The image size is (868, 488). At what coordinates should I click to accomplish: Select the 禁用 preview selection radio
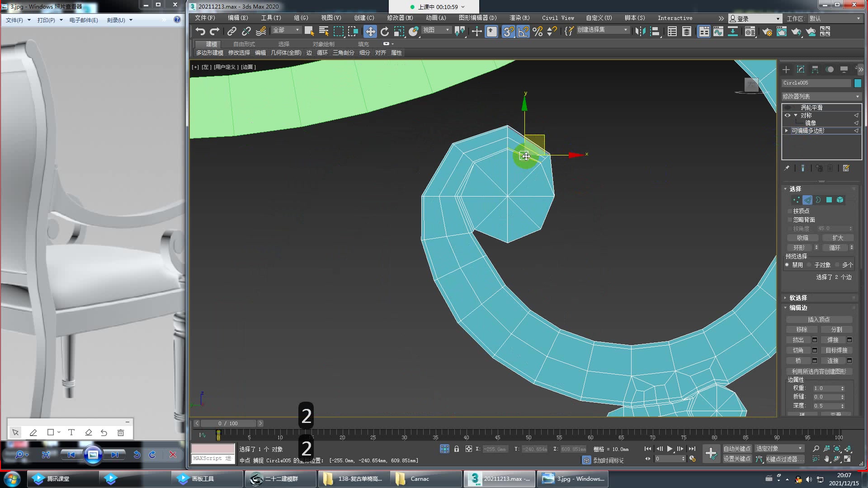click(x=788, y=265)
